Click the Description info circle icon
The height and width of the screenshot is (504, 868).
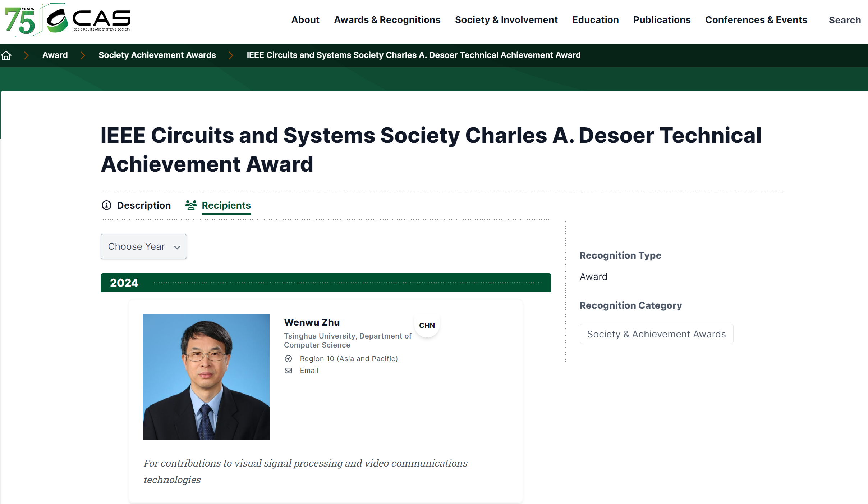pos(106,205)
